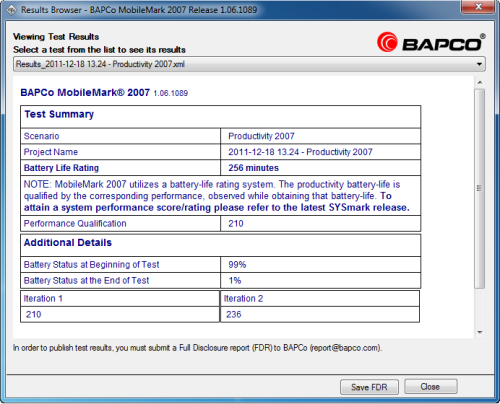Viewport: 500px width, 404px height.
Task: Click the Scenario value Productivity 2007
Action: tap(261, 136)
